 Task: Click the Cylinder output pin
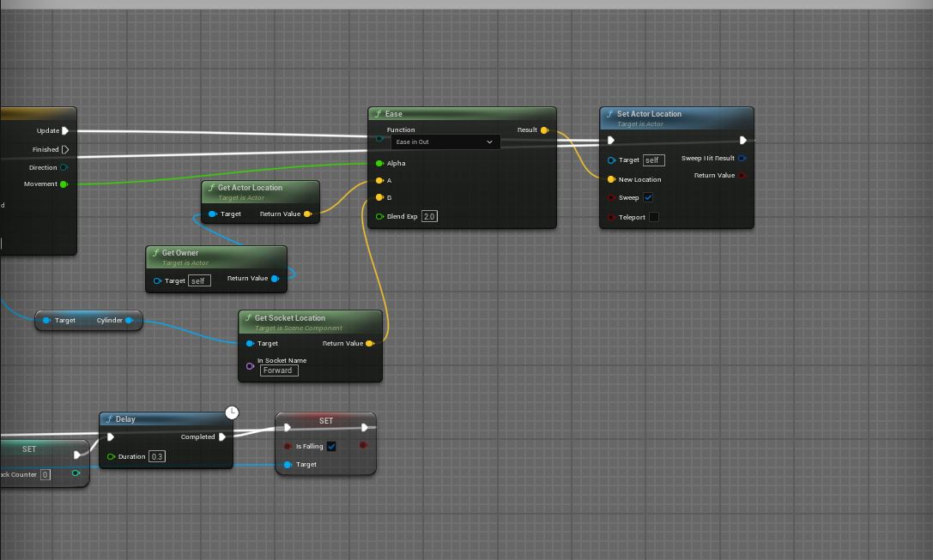(129, 321)
